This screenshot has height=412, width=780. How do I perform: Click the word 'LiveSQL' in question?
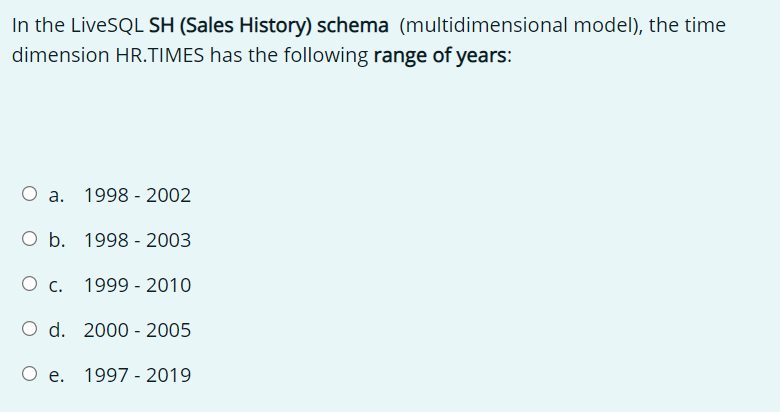(x=107, y=25)
